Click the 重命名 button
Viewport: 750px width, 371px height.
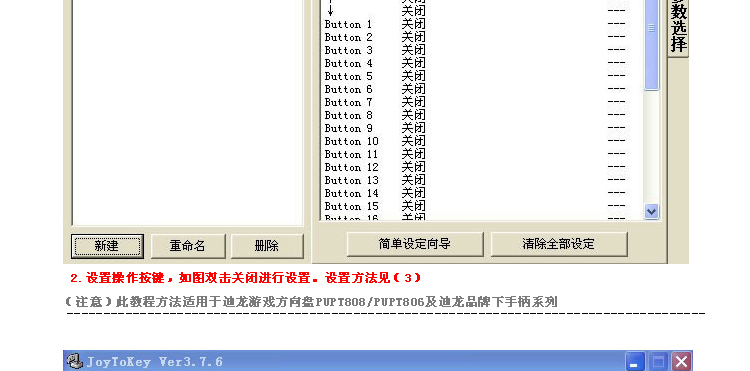tap(188, 246)
